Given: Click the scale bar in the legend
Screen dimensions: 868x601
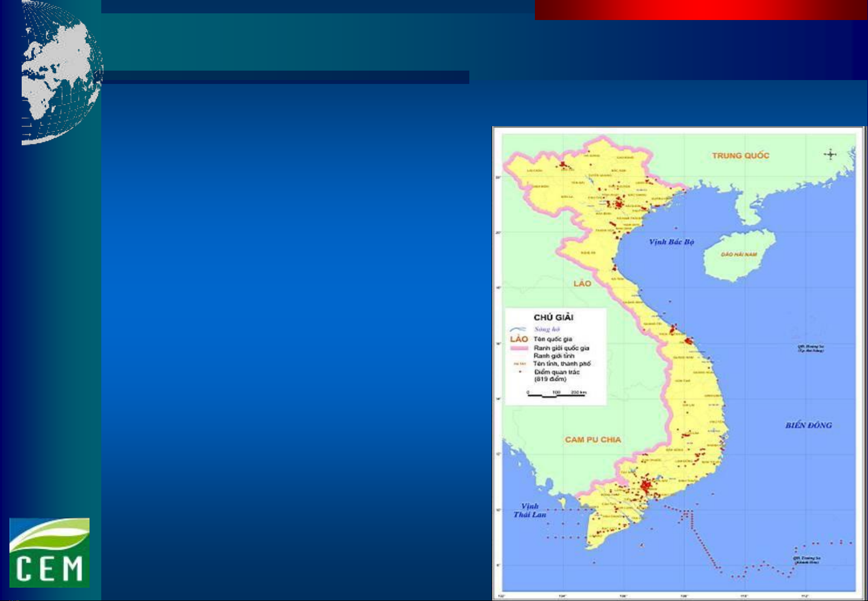Looking at the screenshot, I should tap(556, 395).
